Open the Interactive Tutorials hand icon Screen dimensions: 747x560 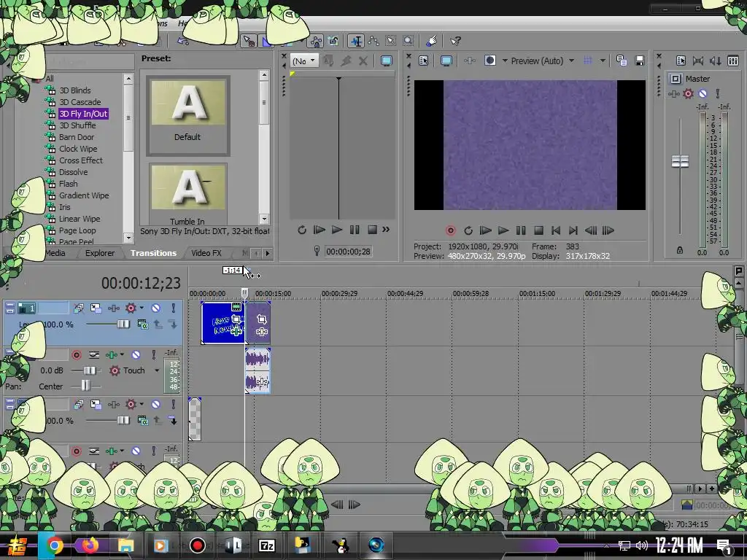(x=432, y=42)
